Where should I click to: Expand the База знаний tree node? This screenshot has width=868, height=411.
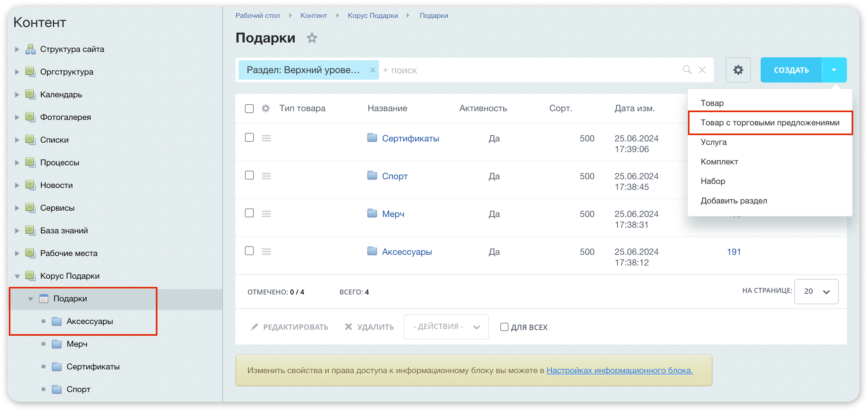[17, 231]
